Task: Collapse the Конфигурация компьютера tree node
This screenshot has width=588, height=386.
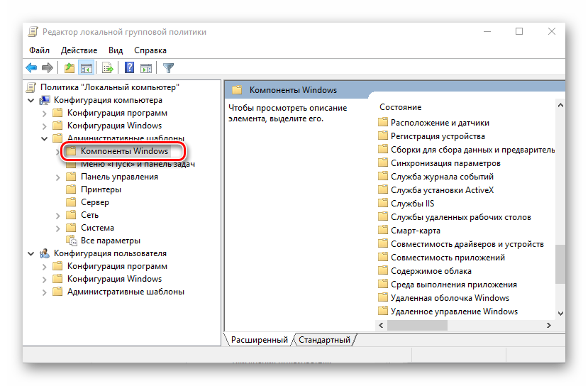Action: pos(31,100)
